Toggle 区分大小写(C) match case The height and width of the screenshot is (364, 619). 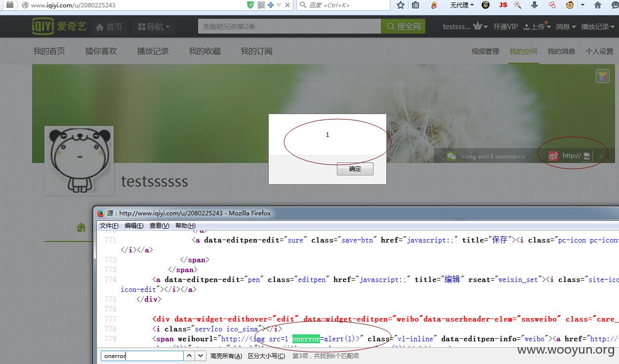[x=266, y=356]
